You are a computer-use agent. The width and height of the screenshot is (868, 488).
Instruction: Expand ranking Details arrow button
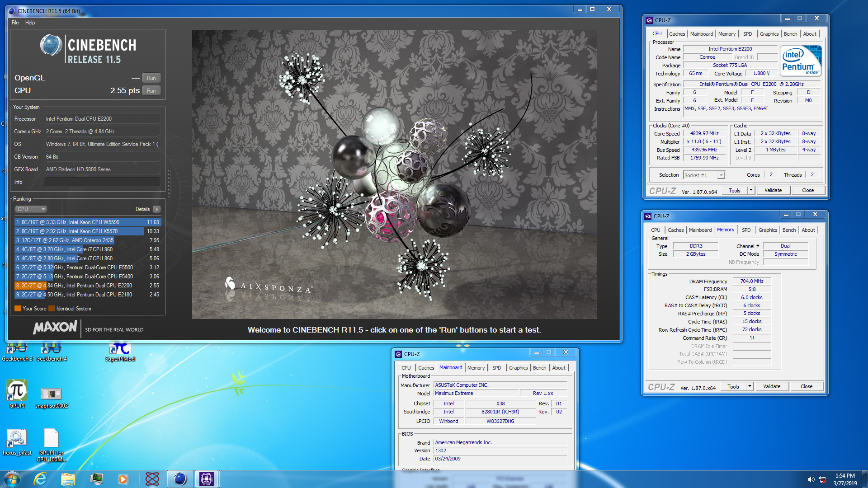point(157,209)
